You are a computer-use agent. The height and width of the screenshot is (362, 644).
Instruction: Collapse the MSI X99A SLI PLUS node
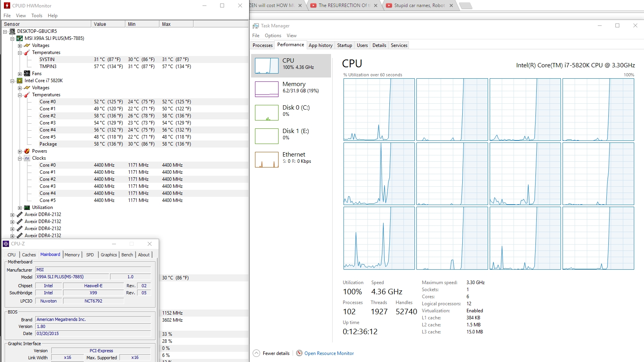tap(13, 39)
